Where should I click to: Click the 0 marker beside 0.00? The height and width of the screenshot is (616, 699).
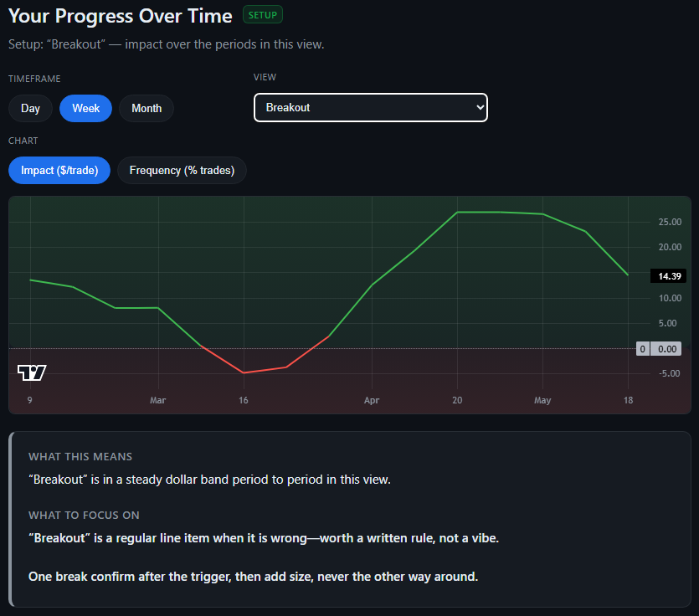click(642, 349)
